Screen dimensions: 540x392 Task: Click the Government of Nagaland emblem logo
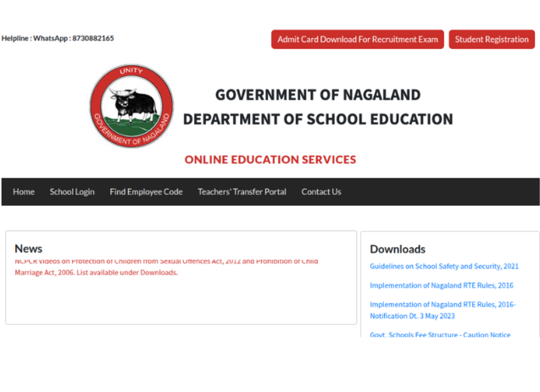point(131,106)
